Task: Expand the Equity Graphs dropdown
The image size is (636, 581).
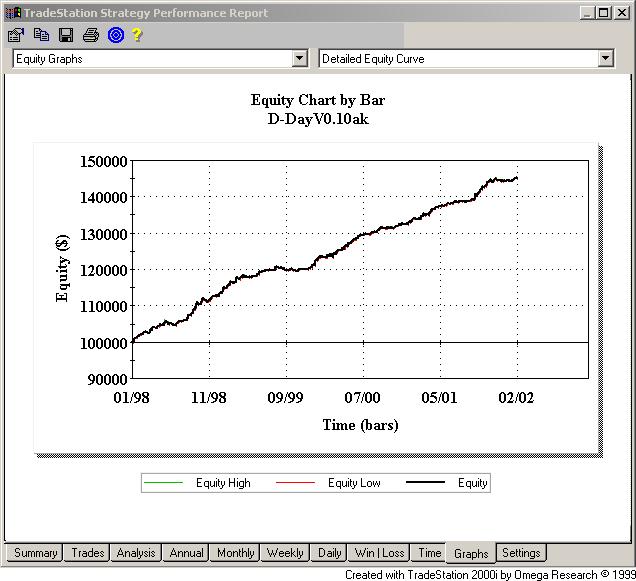Action: click(299, 59)
